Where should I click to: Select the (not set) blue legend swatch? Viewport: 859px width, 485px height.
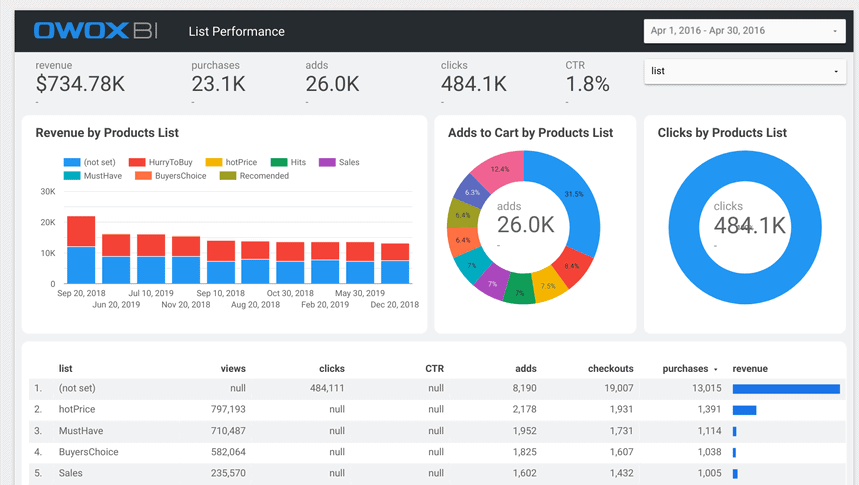[x=72, y=162]
